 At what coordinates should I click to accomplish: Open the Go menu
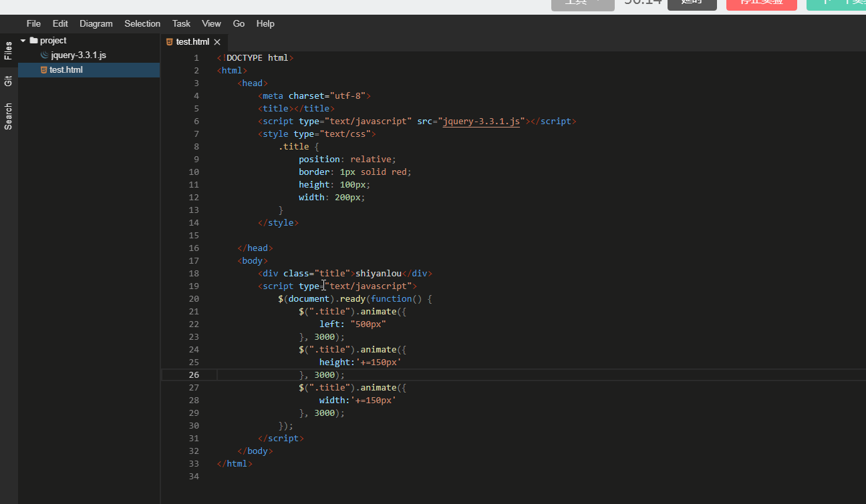click(239, 23)
